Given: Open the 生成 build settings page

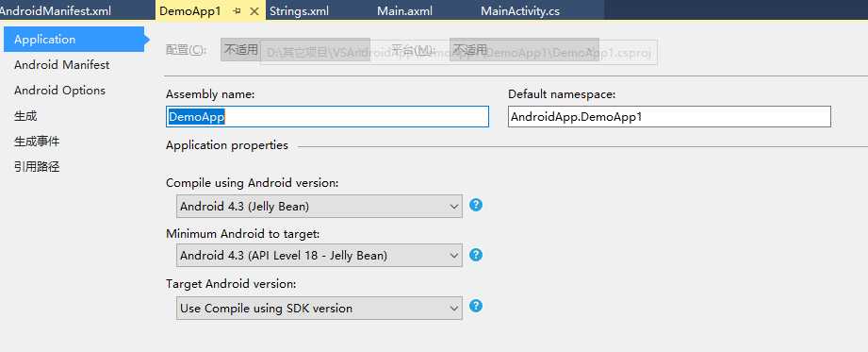Looking at the screenshot, I should click(x=25, y=116).
